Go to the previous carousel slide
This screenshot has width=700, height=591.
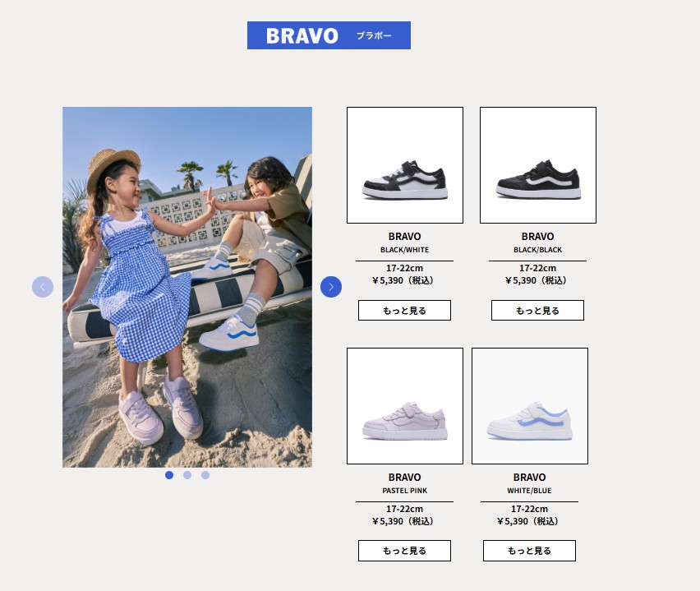click(x=43, y=287)
